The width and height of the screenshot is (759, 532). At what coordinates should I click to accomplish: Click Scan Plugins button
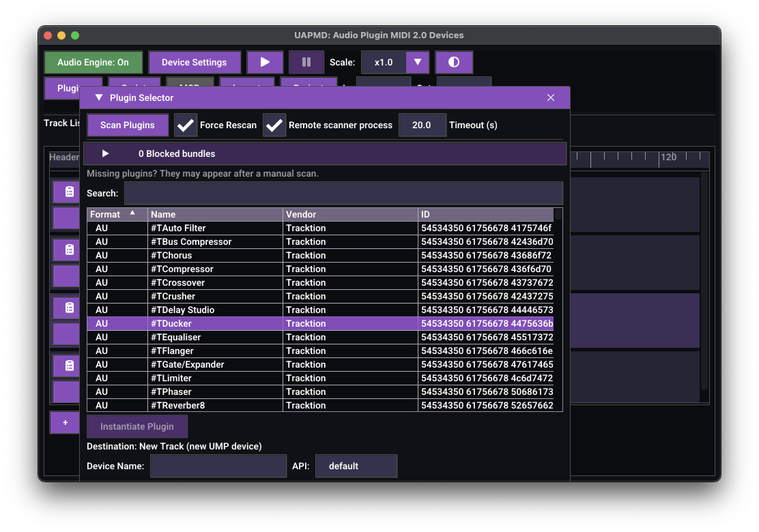[x=128, y=125]
